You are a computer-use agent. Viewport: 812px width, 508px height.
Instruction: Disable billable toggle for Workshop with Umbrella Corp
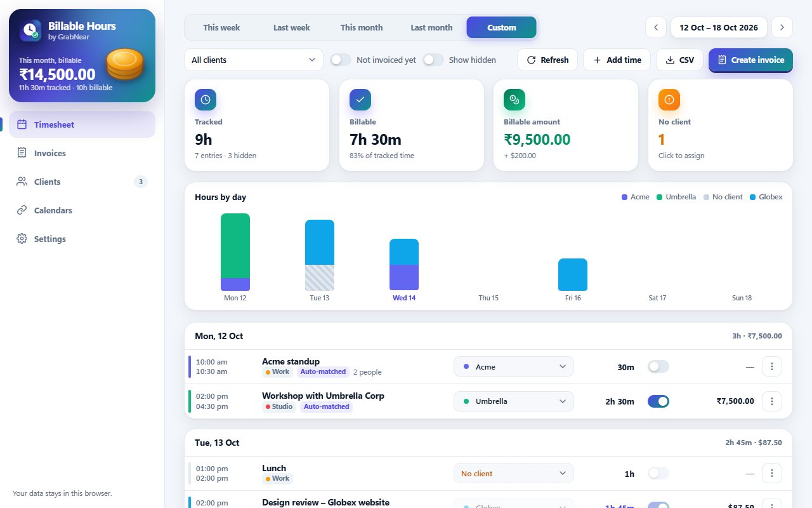pos(658,401)
